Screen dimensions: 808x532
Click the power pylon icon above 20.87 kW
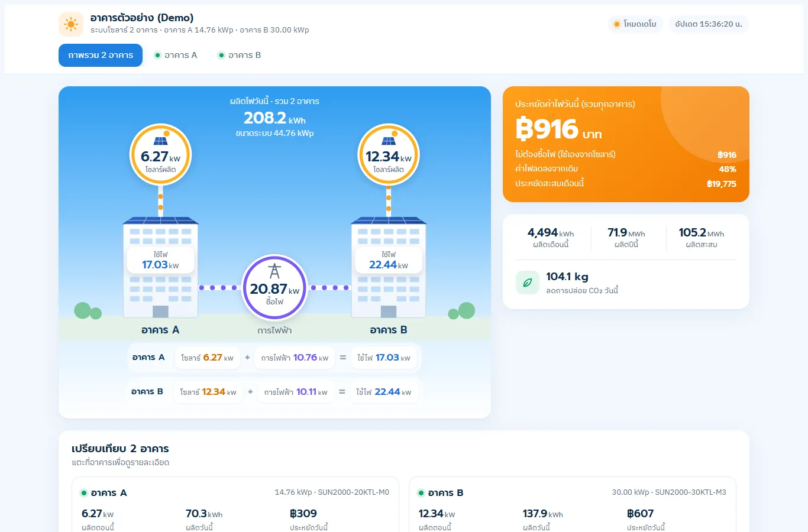274,271
